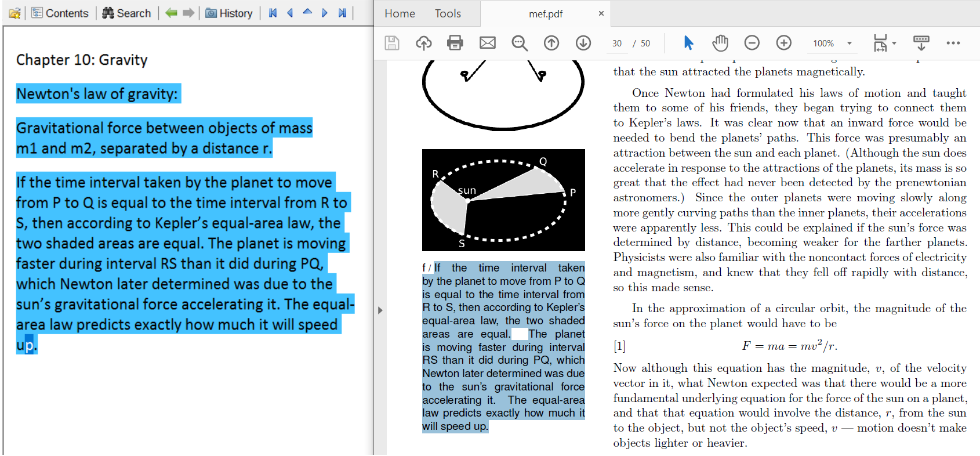Close the mef.pdf tab
This screenshot has height=456, width=980.
pos(601,13)
